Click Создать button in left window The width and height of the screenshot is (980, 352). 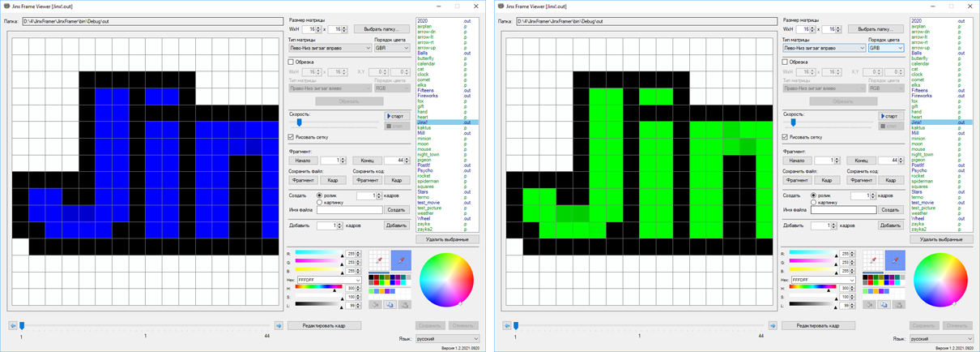[396, 210]
